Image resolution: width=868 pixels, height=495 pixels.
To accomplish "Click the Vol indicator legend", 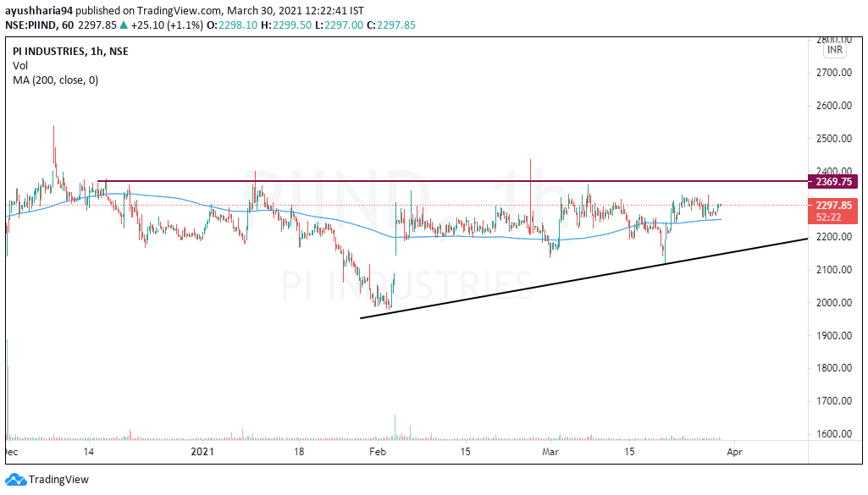I will pyautogui.click(x=20, y=66).
